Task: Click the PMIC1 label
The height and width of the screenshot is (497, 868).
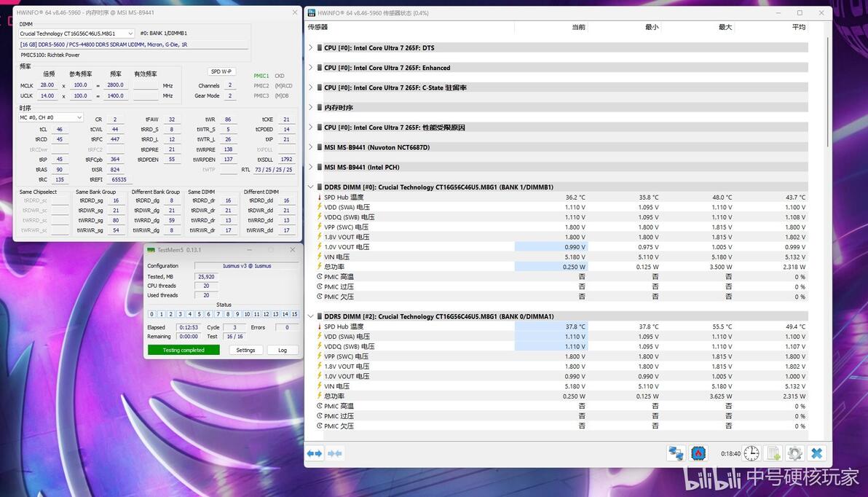Action: (x=261, y=76)
